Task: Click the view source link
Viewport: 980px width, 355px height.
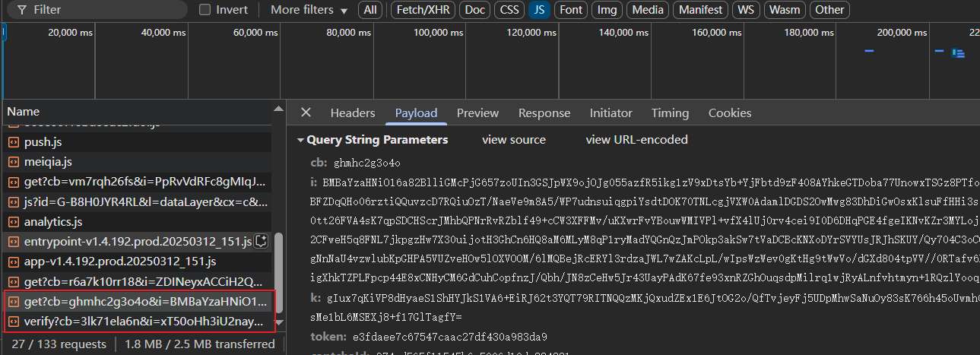Action: pos(514,140)
